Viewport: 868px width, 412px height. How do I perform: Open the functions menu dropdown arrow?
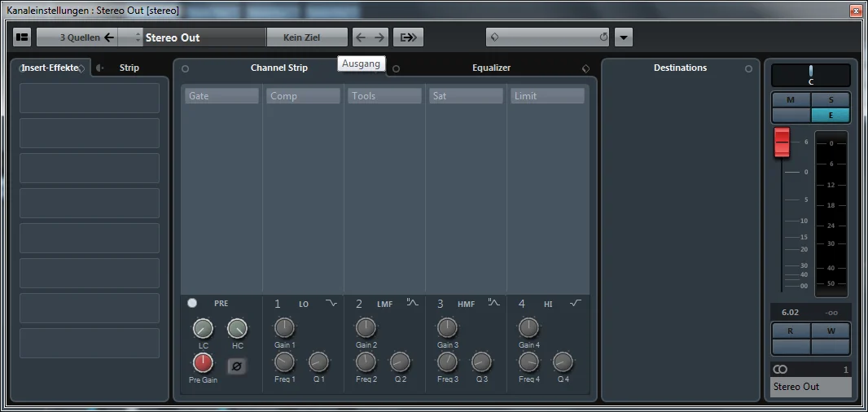click(624, 37)
